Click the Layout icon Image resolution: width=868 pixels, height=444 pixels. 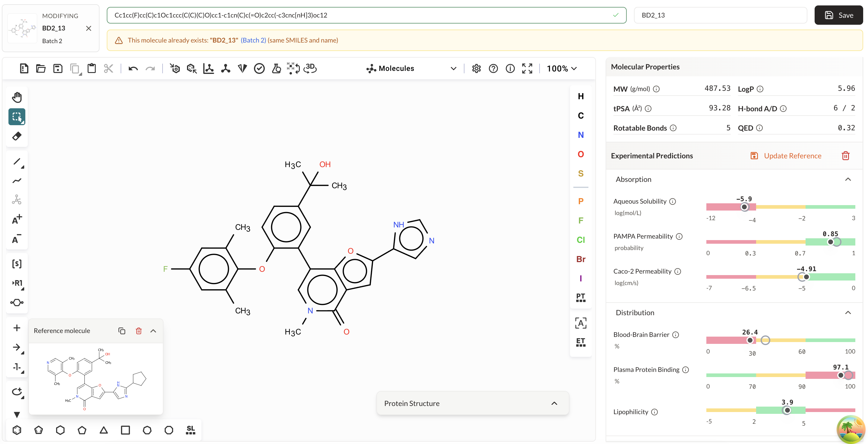click(x=209, y=68)
